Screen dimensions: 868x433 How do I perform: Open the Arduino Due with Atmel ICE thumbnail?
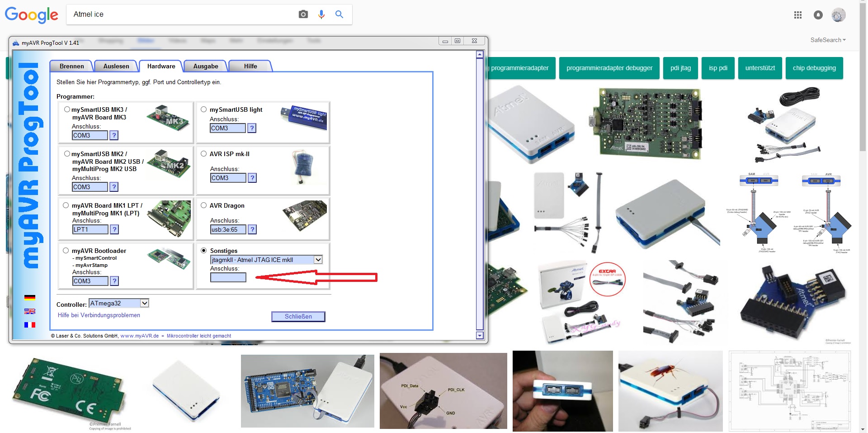point(307,391)
